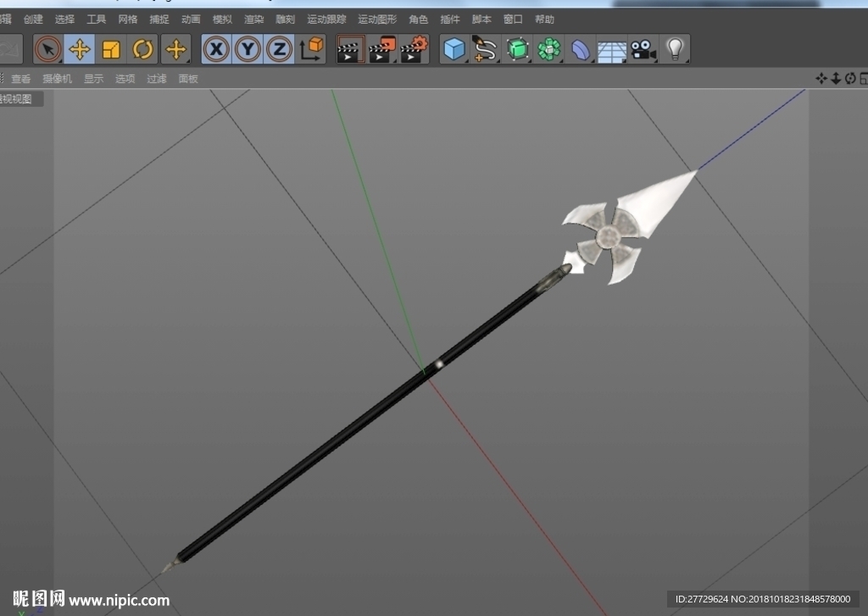Open render settings gear clapperboard
The height and width of the screenshot is (616, 868).
click(414, 49)
